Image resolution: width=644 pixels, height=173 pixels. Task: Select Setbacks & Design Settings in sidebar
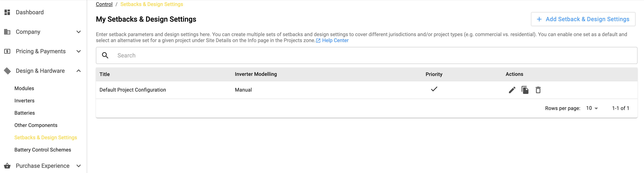pos(46,137)
